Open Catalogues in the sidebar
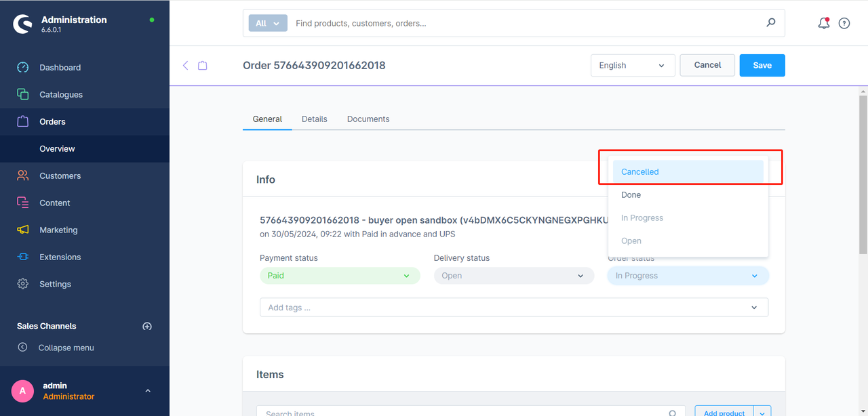 [61, 95]
